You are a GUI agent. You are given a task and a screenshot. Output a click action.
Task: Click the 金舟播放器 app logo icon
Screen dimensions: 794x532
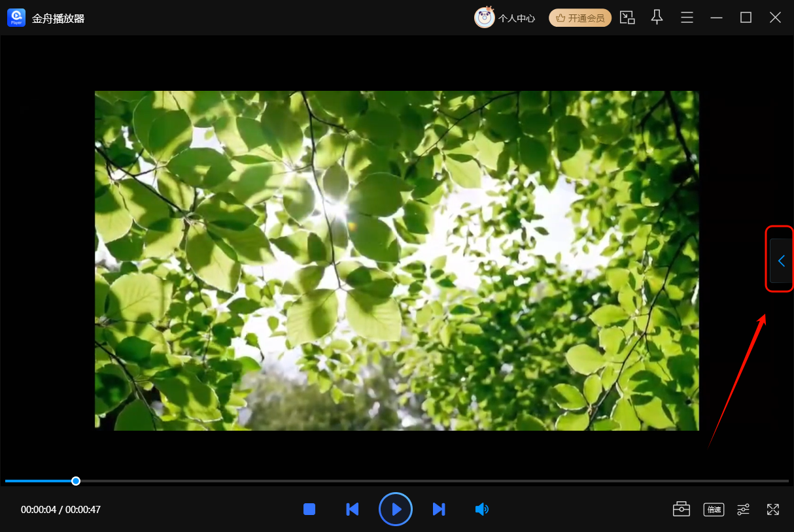[x=16, y=18]
